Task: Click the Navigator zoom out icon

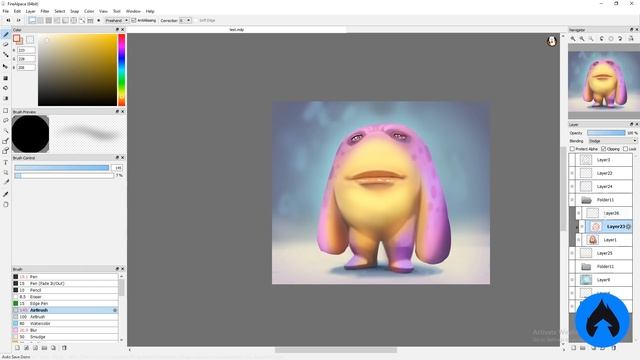Action: tap(582, 38)
